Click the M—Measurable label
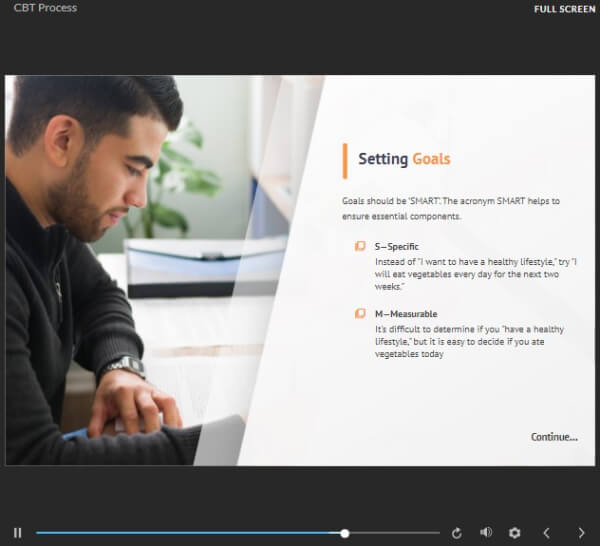The height and width of the screenshot is (546, 600). tap(405, 314)
